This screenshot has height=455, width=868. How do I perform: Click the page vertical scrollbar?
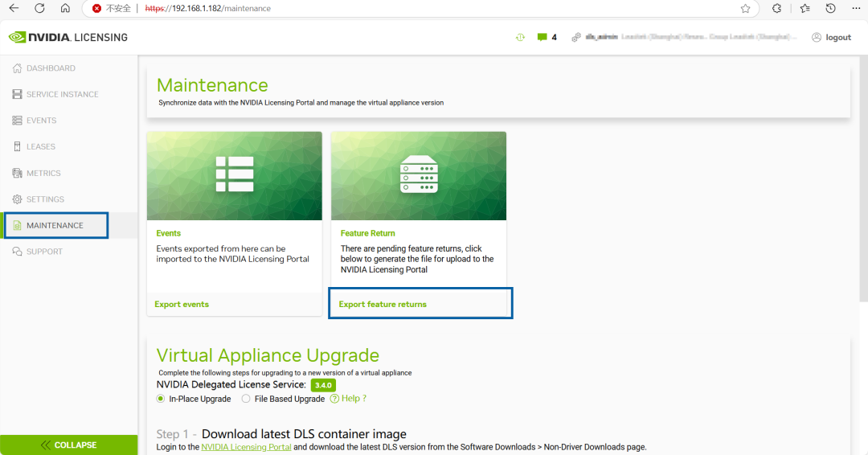pyautogui.click(x=863, y=177)
